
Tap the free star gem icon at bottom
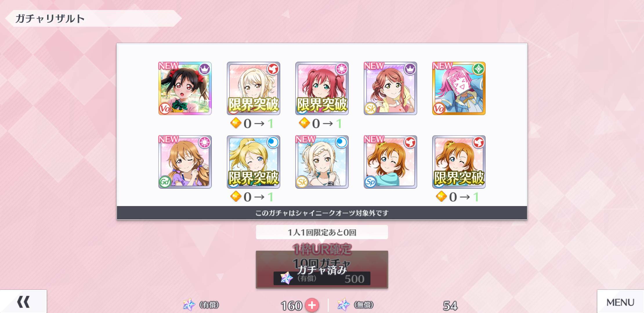click(344, 305)
